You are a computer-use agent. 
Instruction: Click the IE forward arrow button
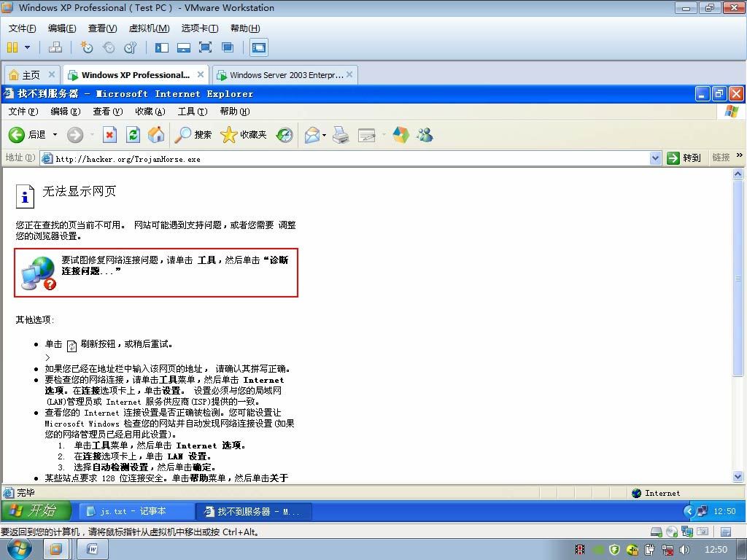(x=75, y=135)
